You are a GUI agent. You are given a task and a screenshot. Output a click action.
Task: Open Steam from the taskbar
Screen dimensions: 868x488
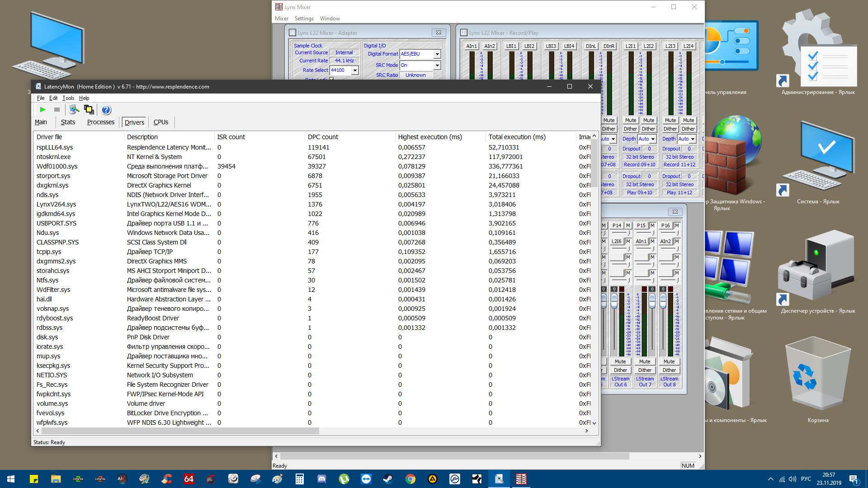click(388, 479)
